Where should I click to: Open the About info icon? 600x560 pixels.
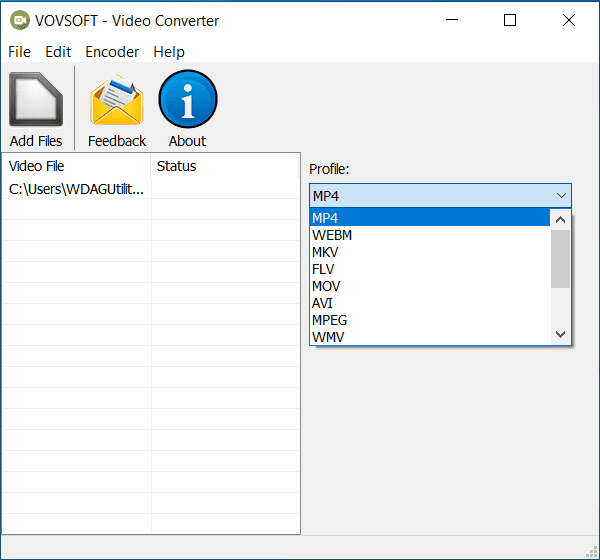click(188, 99)
